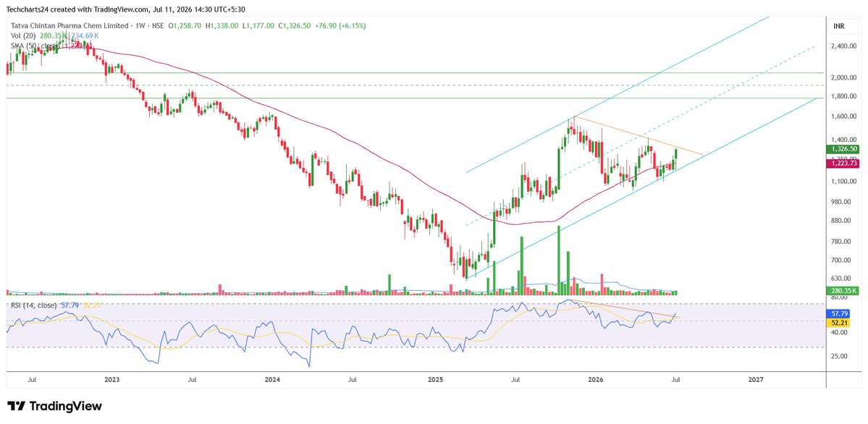The width and height of the screenshot is (868, 424).
Task: Click the 1,800.00 price scale label
Action: (x=842, y=96)
